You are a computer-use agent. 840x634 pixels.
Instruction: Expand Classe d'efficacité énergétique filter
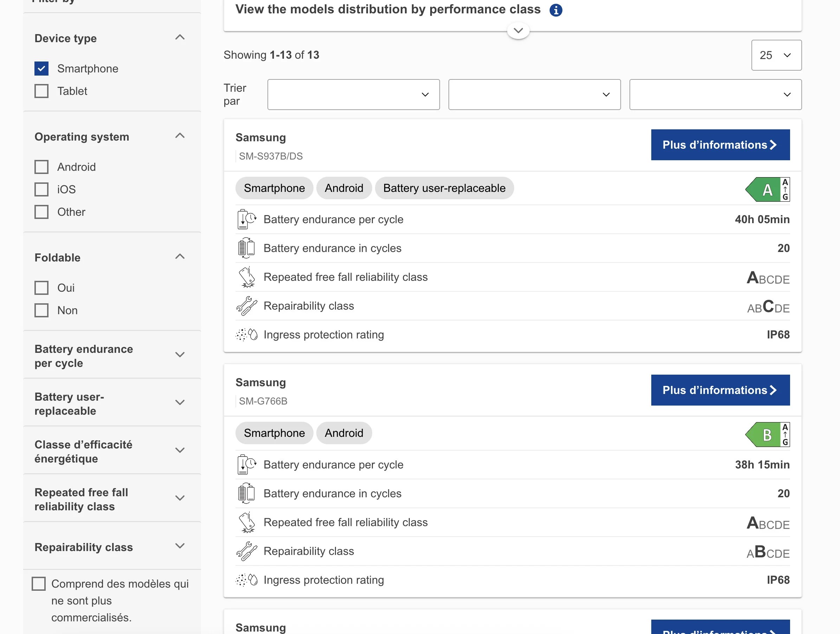tap(180, 451)
